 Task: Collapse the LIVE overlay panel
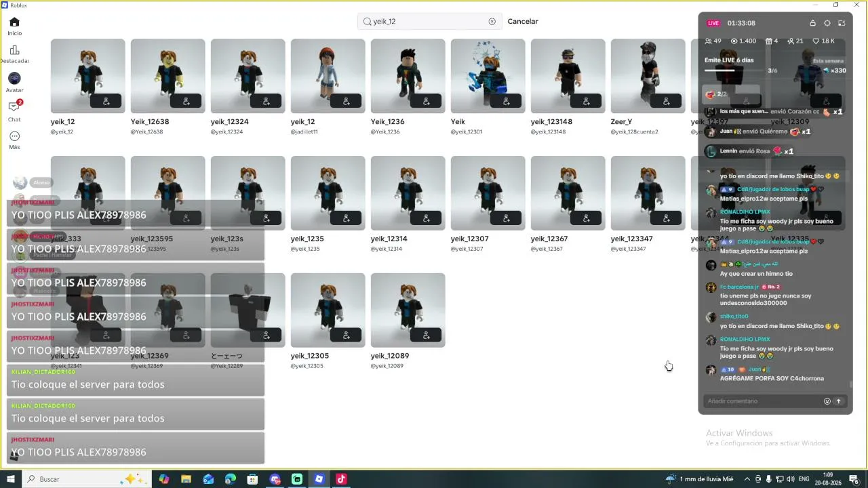click(x=842, y=23)
